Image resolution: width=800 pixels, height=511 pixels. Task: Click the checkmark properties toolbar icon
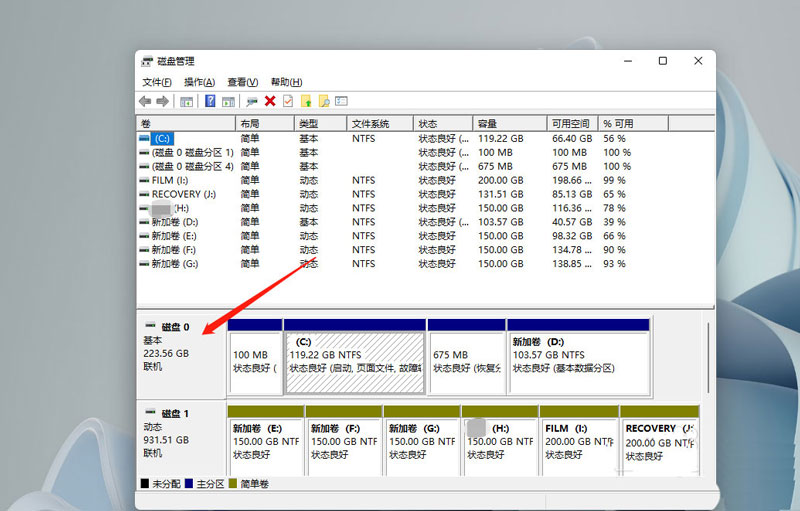[x=288, y=101]
